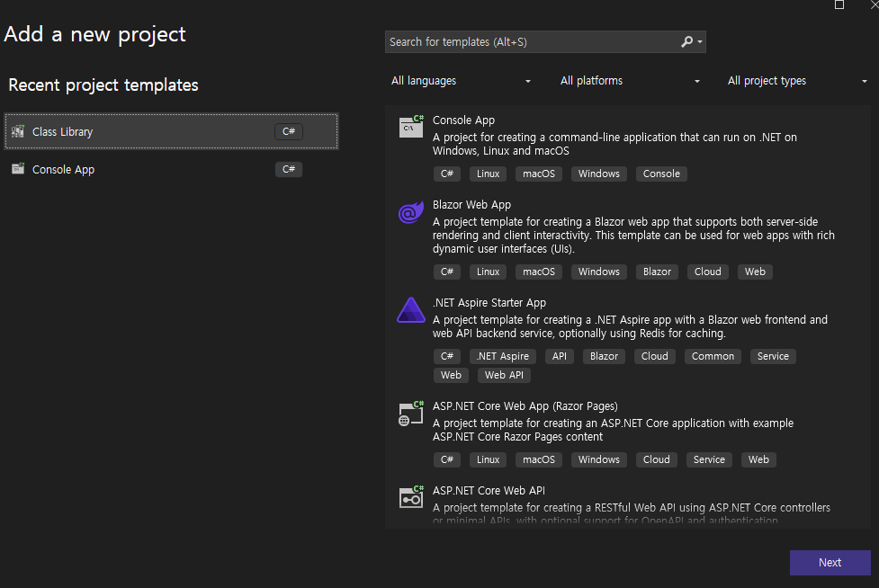This screenshot has height=588, width=879.
Task: Focus the Search for templates field
Action: (x=531, y=42)
